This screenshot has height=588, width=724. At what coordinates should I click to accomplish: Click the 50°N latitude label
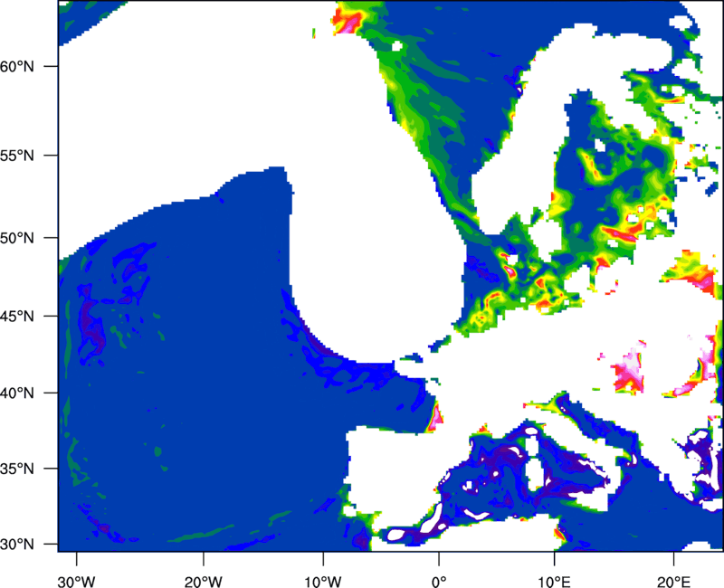17,238
